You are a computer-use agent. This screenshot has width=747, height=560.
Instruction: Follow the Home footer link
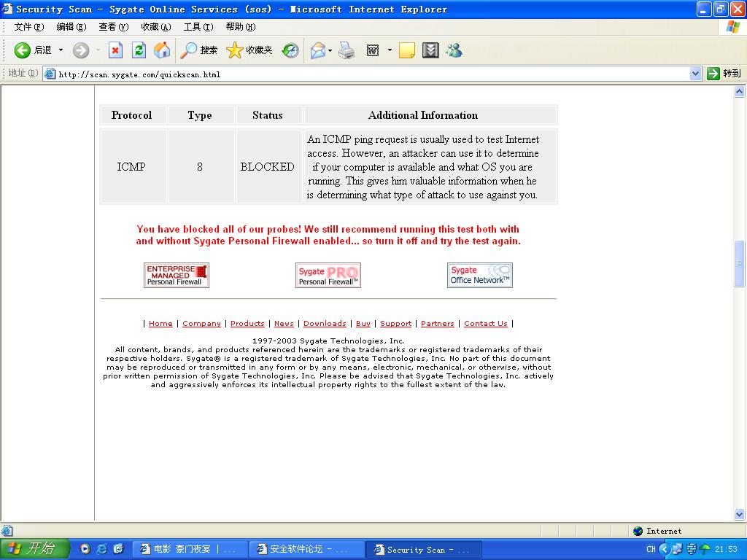tap(160, 323)
